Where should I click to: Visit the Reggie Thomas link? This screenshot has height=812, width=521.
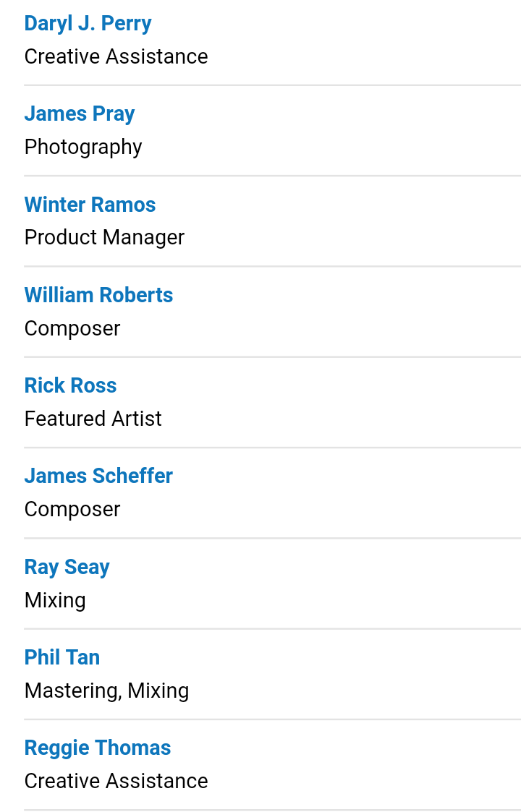point(98,748)
